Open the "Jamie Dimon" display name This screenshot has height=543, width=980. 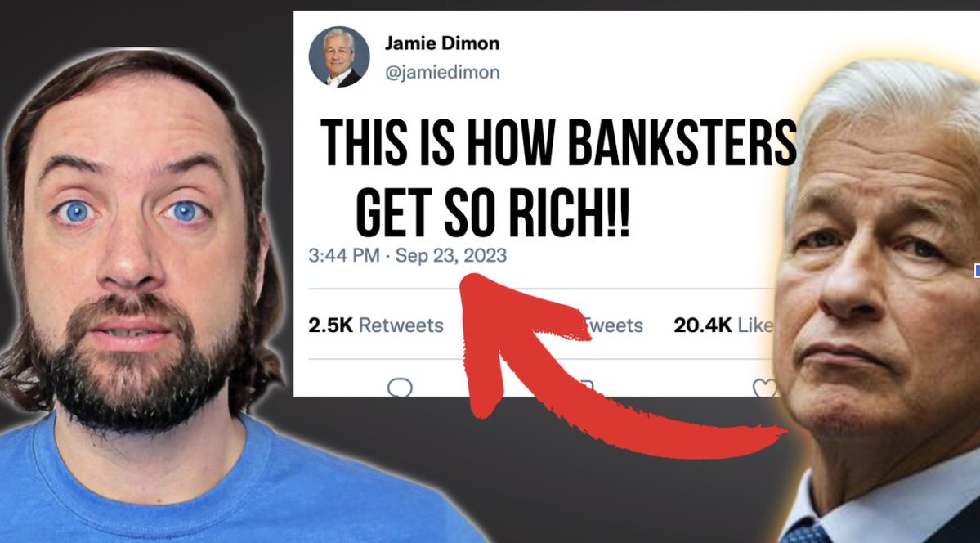point(442,43)
